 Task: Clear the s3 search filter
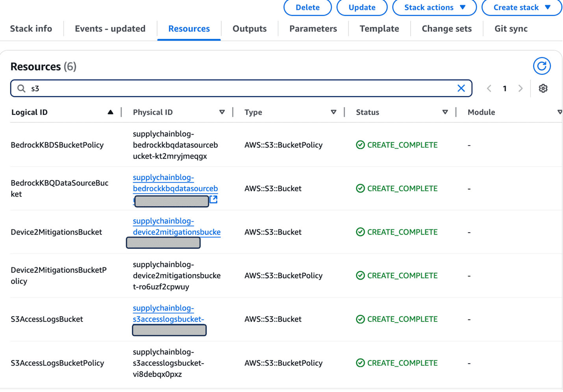(461, 89)
